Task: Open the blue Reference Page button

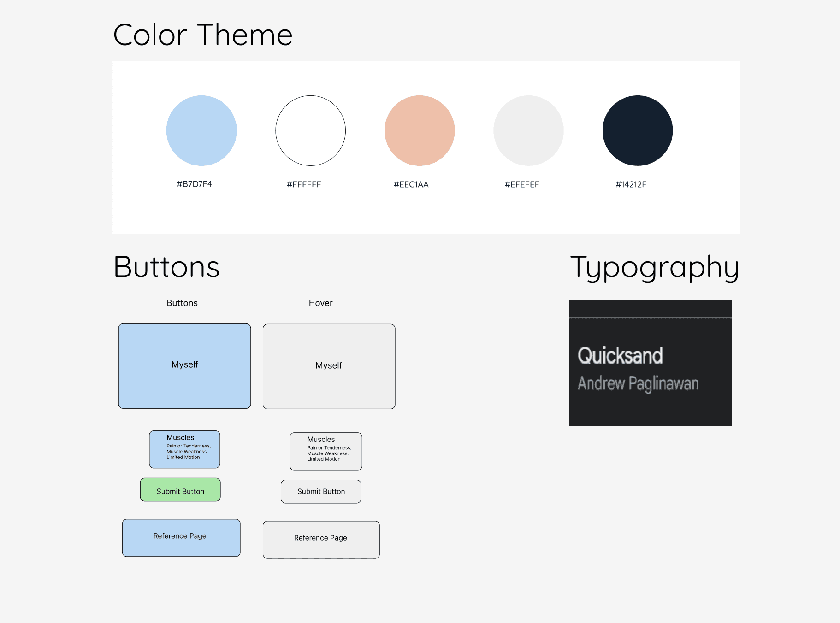Action: 180,537
